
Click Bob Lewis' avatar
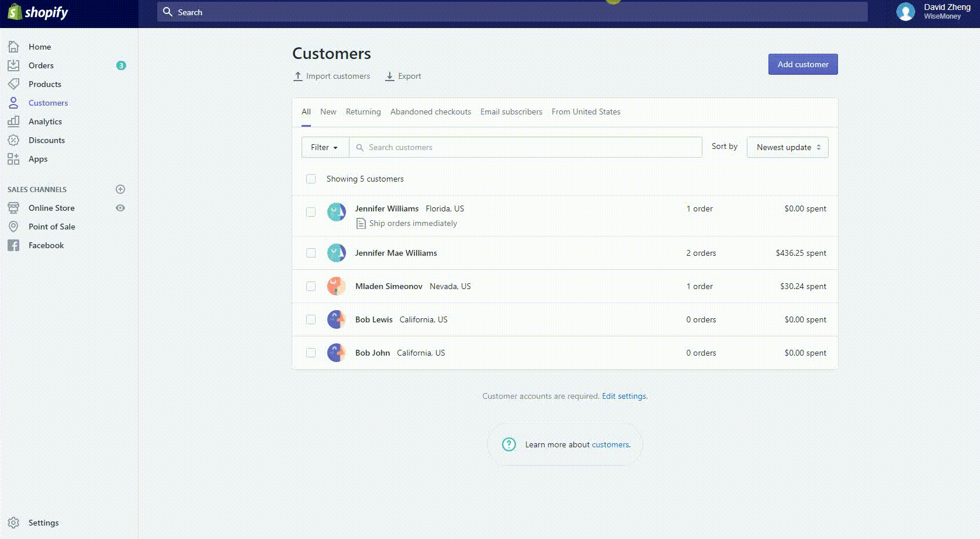[x=336, y=319]
